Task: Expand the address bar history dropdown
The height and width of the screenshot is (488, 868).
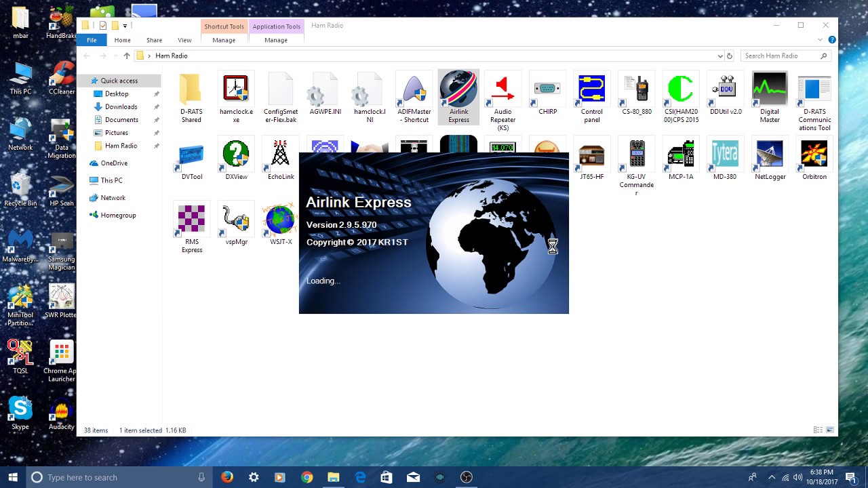Action: point(719,56)
